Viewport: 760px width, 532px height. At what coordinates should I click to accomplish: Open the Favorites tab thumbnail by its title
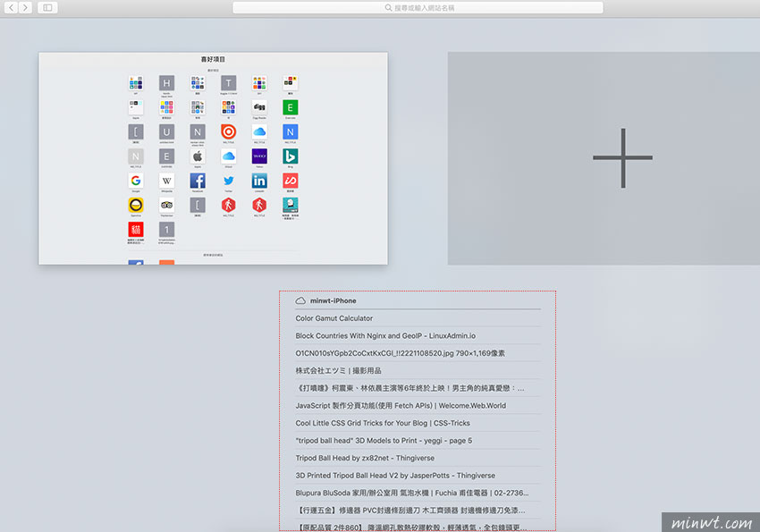tap(214, 59)
